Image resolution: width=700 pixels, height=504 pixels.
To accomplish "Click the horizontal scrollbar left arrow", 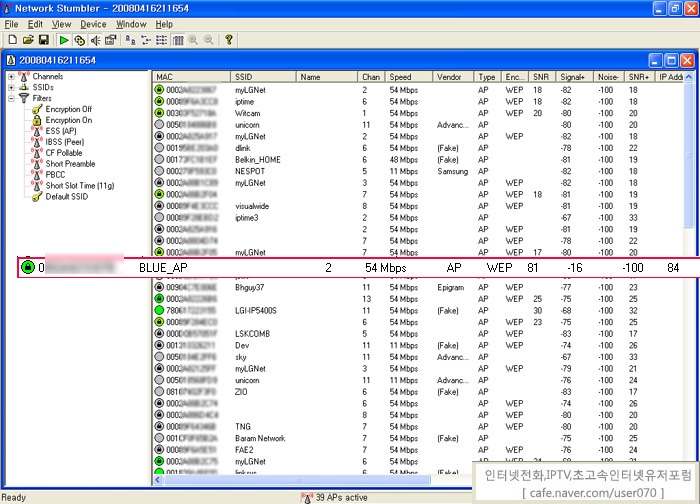I will (158, 480).
